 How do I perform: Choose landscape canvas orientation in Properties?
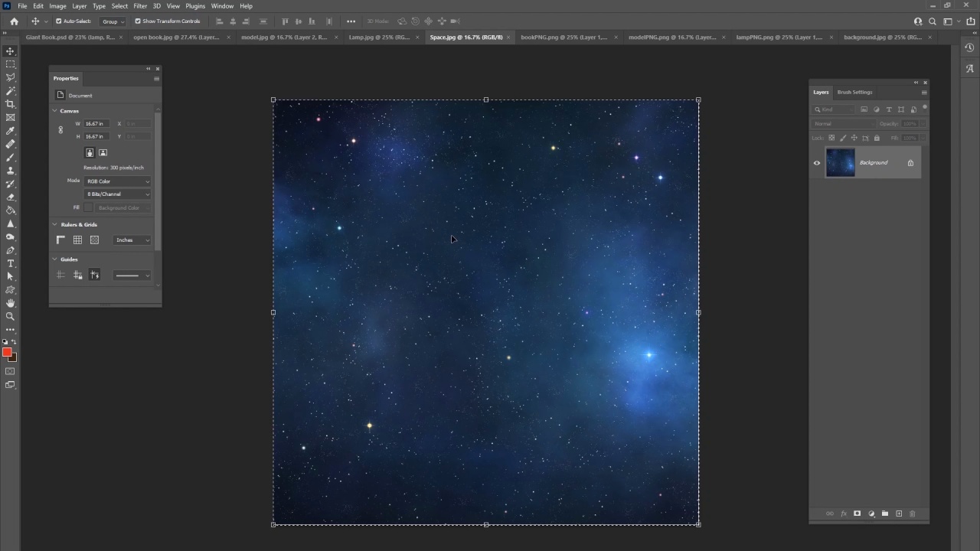click(103, 153)
